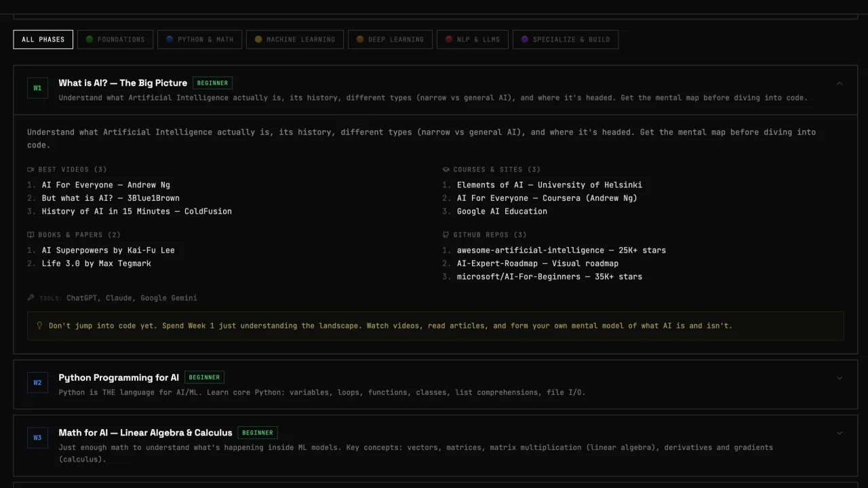
Task: Click the Courses & Sites graduation icon
Action: coord(446,170)
